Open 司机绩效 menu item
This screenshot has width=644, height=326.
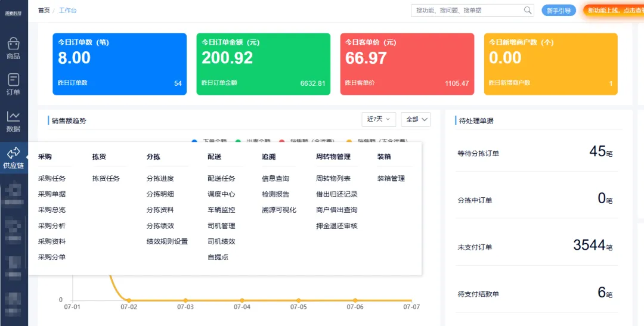221,241
